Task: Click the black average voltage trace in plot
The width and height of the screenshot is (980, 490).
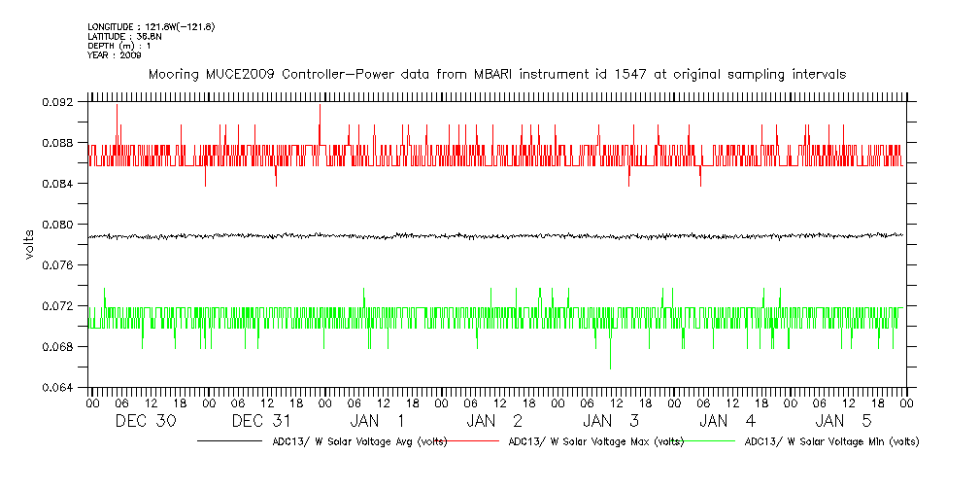Action: 486,235
